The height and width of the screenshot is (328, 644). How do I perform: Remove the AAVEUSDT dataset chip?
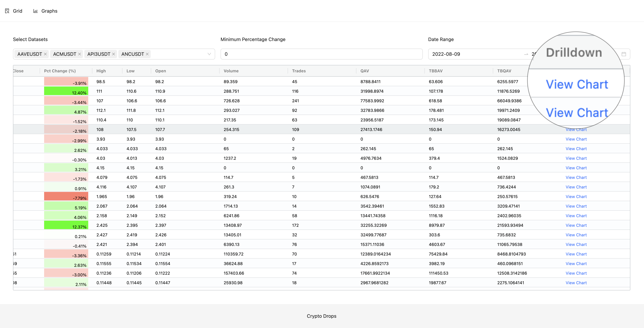(x=45, y=54)
